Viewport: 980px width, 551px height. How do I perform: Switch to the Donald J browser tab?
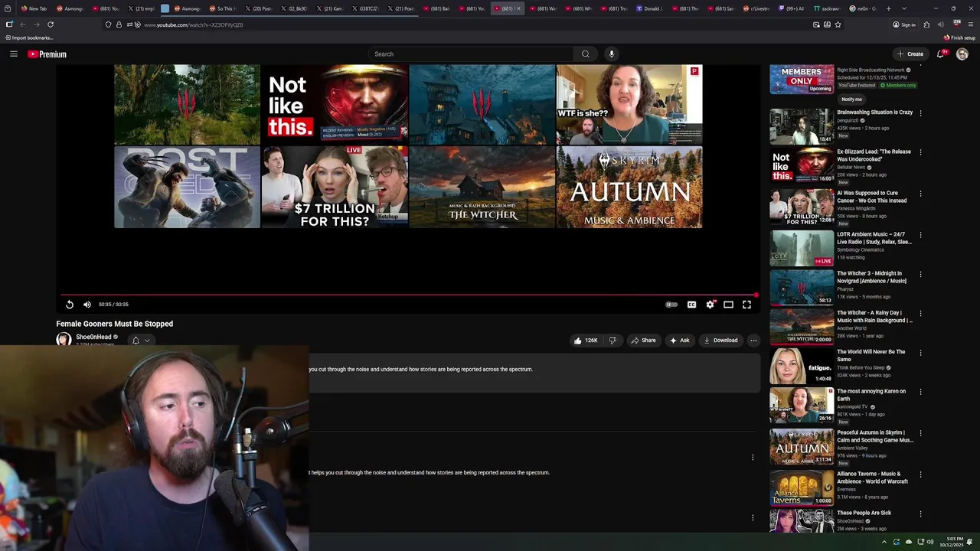[x=649, y=8]
